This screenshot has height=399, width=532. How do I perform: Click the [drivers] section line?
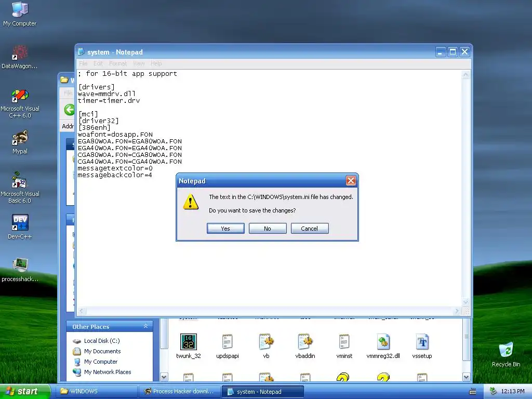(96, 87)
